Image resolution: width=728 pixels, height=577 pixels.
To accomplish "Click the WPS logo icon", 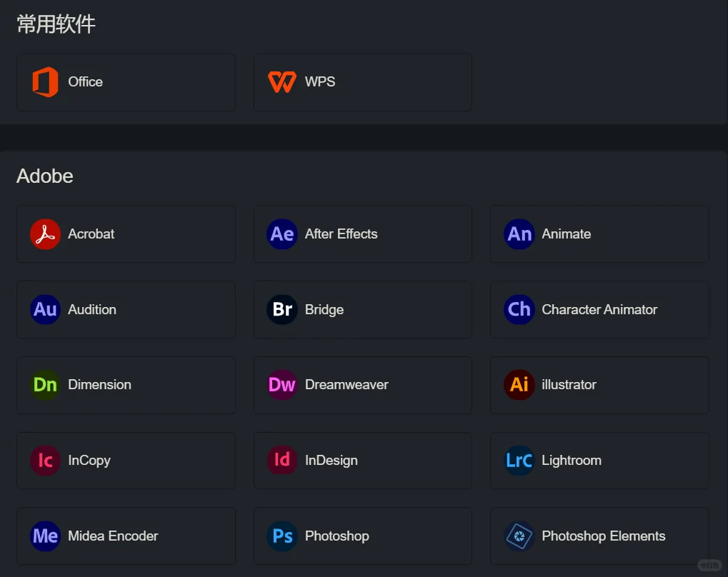I will (281, 82).
